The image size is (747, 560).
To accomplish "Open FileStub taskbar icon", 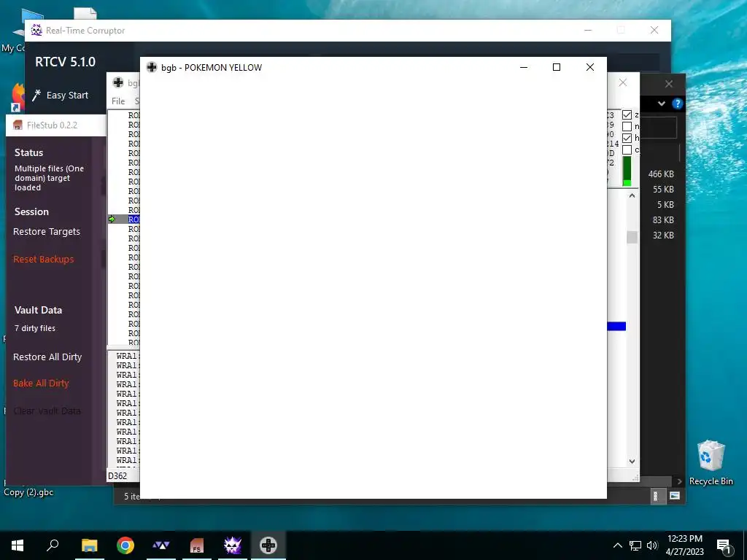I will (x=197, y=545).
